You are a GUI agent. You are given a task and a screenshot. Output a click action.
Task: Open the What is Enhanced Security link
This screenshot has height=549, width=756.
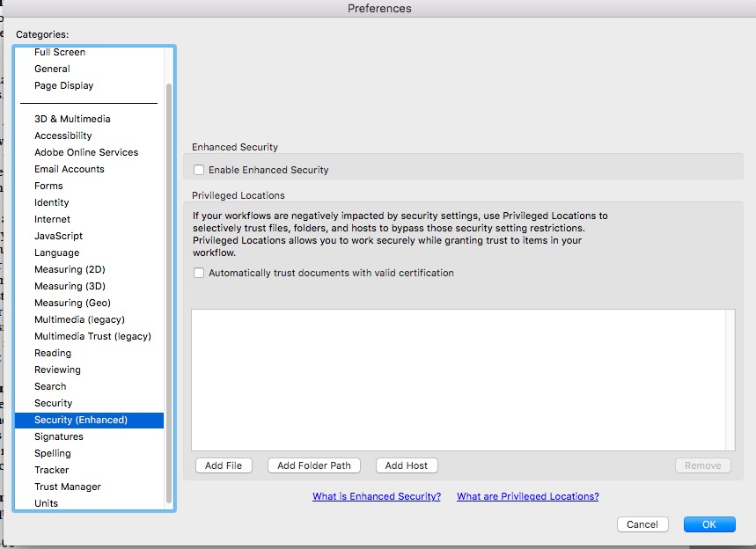377,496
